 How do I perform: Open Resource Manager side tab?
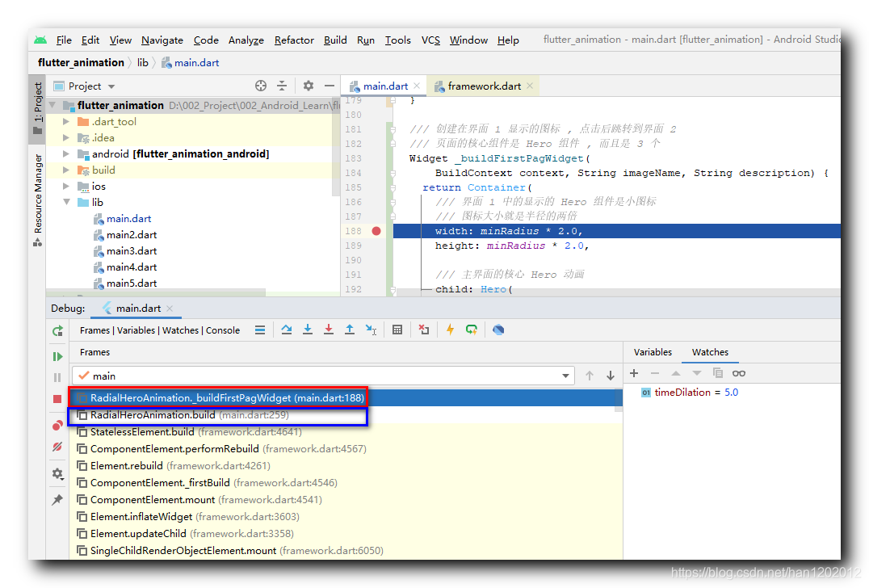click(37, 200)
